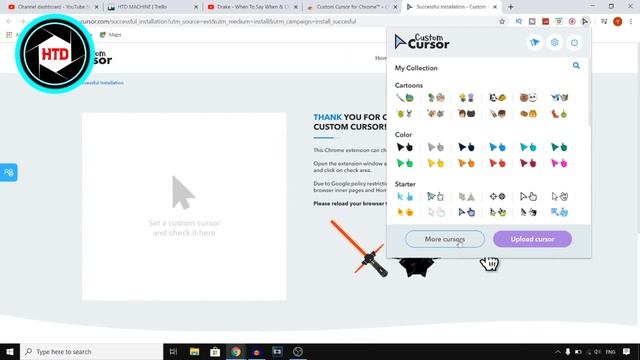Pick the crosshair Starter cursor pack
The image size is (640, 360).
click(x=497, y=197)
